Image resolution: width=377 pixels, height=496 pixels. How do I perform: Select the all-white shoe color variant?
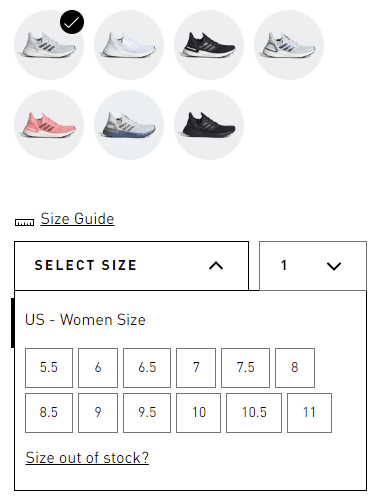click(129, 45)
